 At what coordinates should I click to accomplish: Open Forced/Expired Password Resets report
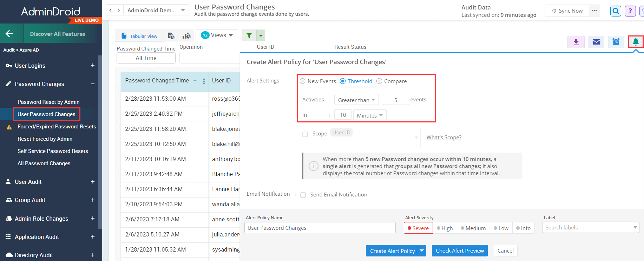click(x=57, y=126)
